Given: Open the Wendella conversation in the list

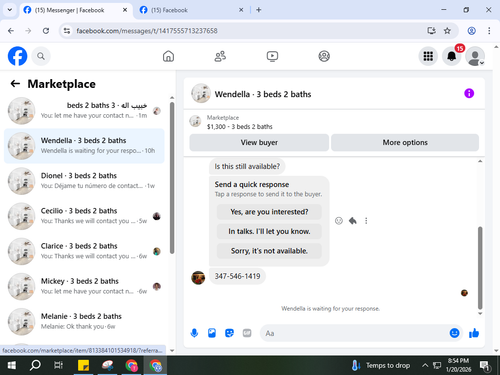Looking at the screenshot, I should (x=84, y=146).
